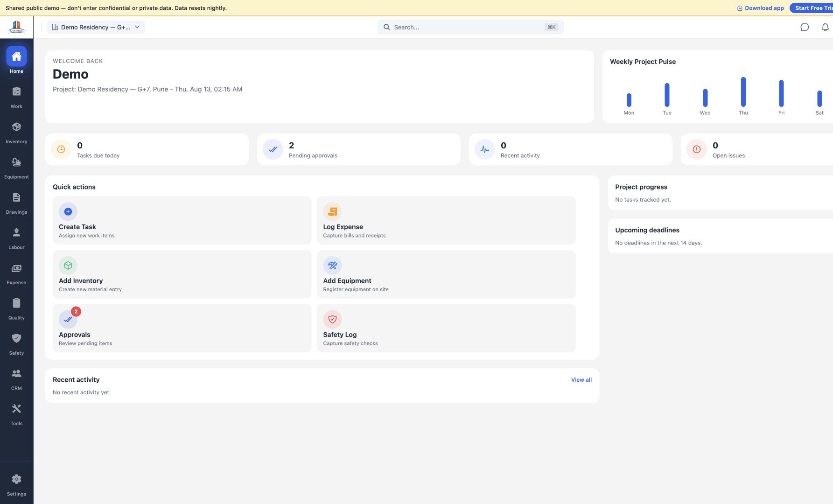This screenshot has height=504, width=833.
Task: Open the Create Task quick action
Action: point(182,220)
